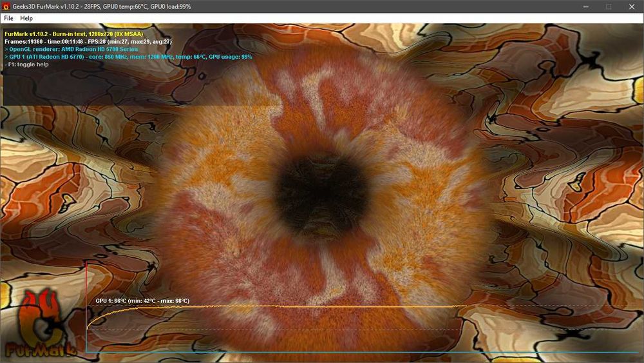
Task: Click the 'OpenGL renderer: AMD Radeon HD 5700 Series' line
Action: point(71,49)
